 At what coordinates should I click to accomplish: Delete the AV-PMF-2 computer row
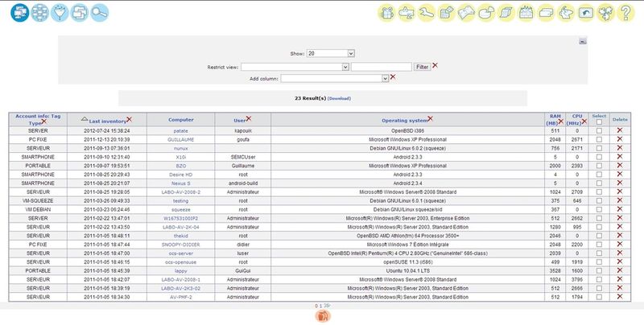click(620, 296)
